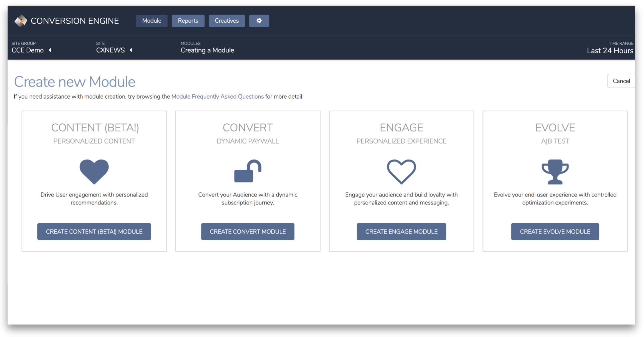
Task: Switch to the Reports section
Action: click(x=188, y=21)
